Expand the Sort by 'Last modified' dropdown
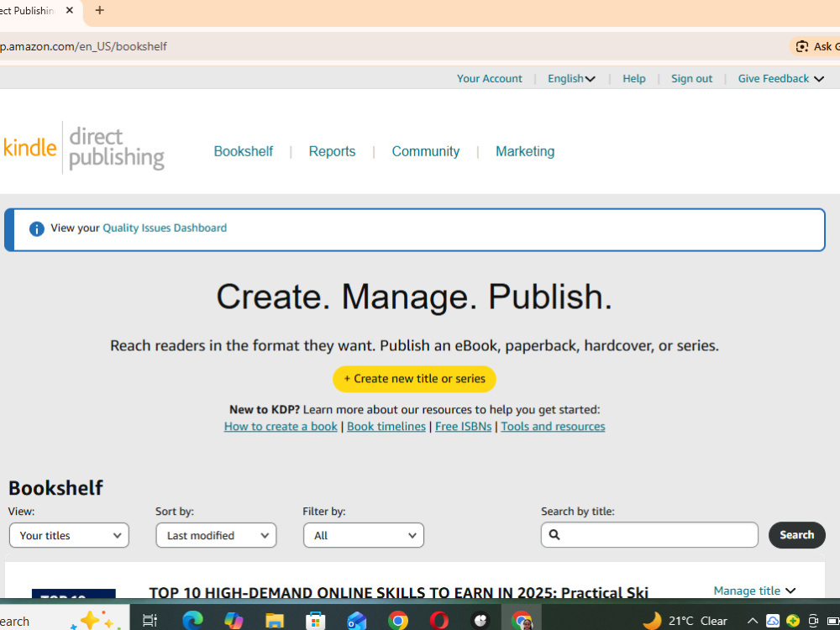The image size is (840, 630). 216,535
